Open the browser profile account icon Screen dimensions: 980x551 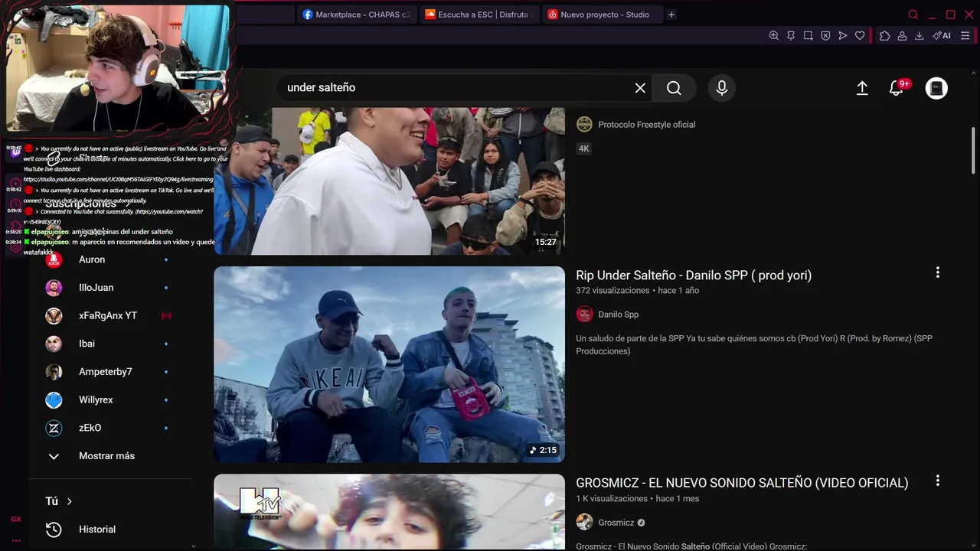[x=902, y=36]
